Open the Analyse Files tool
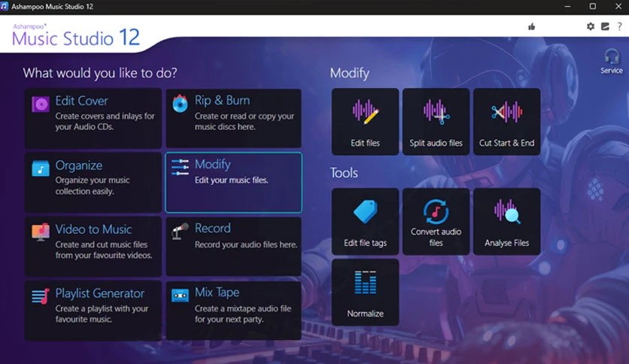 pyautogui.click(x=506, y=221)
